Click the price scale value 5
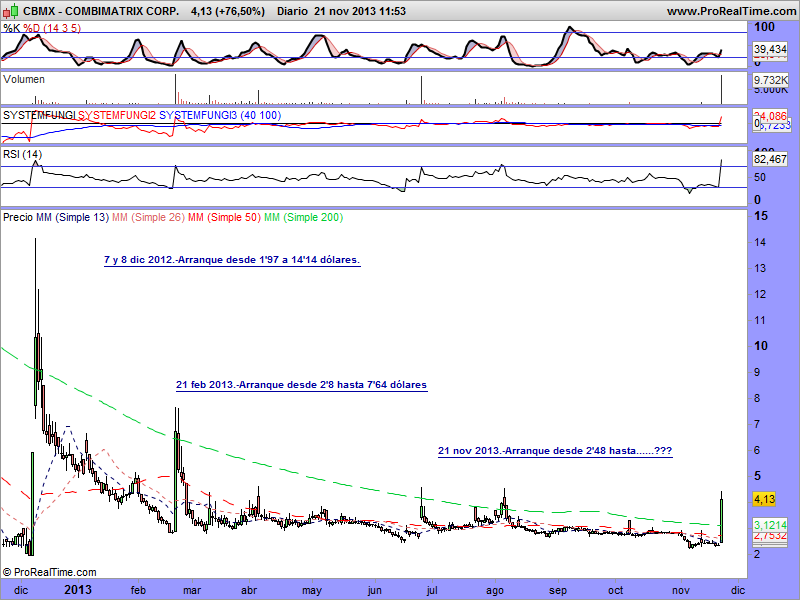The image size is (800, 600). [x=757, y=476]
